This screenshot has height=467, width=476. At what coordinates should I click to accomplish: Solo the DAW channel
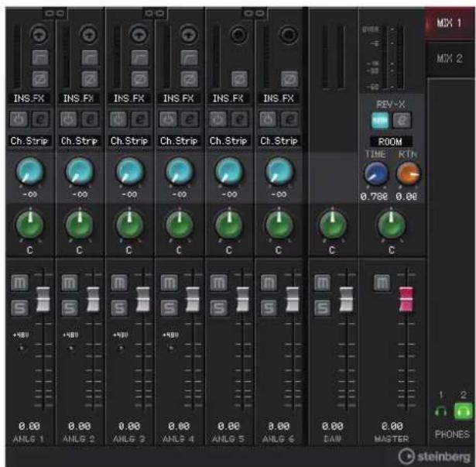322,307
